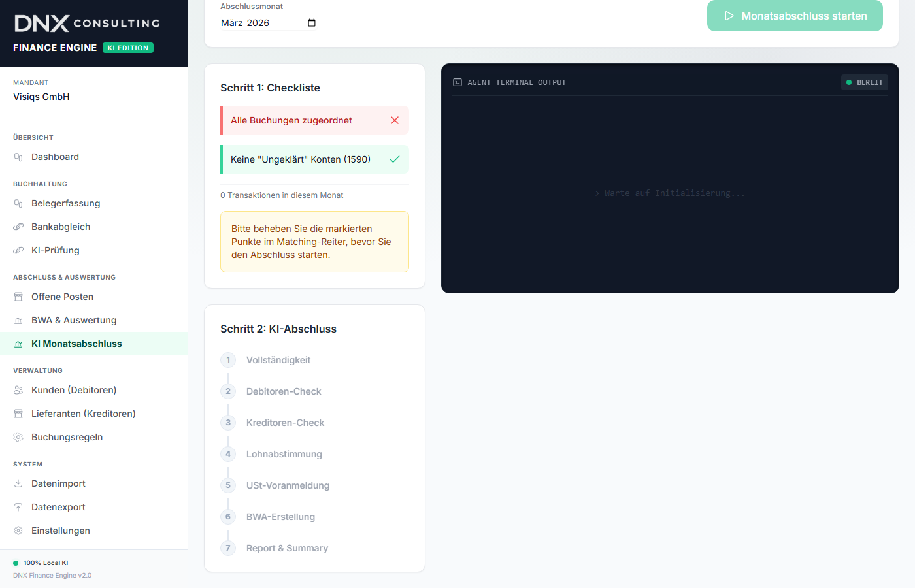Click the BEREIT status indicator
This screenshot has width=915, height=588.
pos(864,83)
